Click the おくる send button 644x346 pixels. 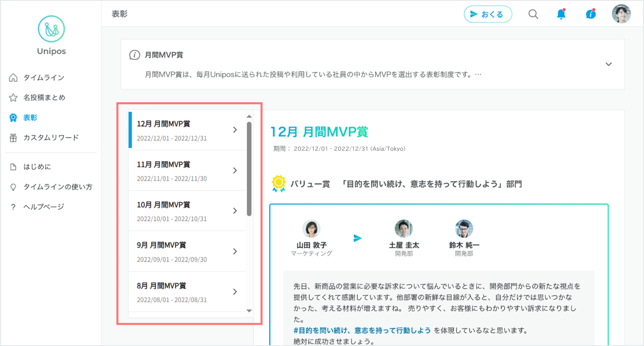488,14
